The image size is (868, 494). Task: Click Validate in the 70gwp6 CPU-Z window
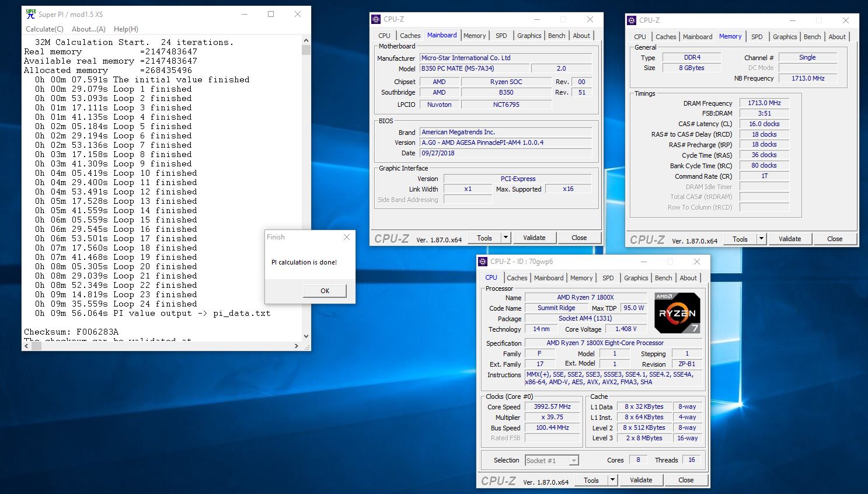pyautogui.click(x=641, y=480)
